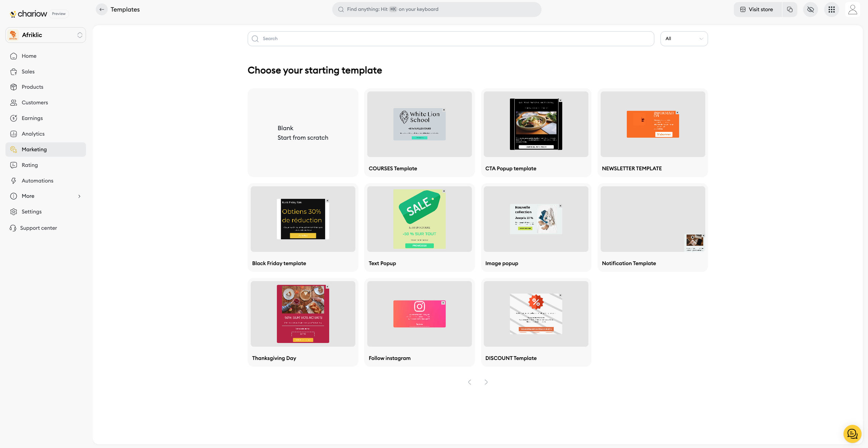Open the user profile avatar
This screenshot has height=448, width=868.
[852, 10]
